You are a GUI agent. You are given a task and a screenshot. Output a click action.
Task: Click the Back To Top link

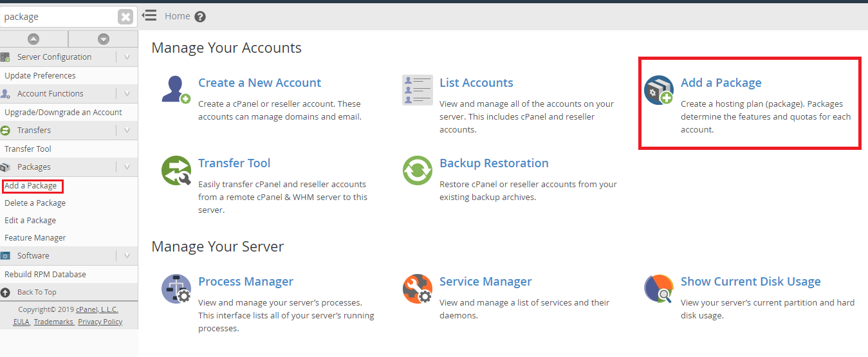pyautogui.click(x=37, y=292)
